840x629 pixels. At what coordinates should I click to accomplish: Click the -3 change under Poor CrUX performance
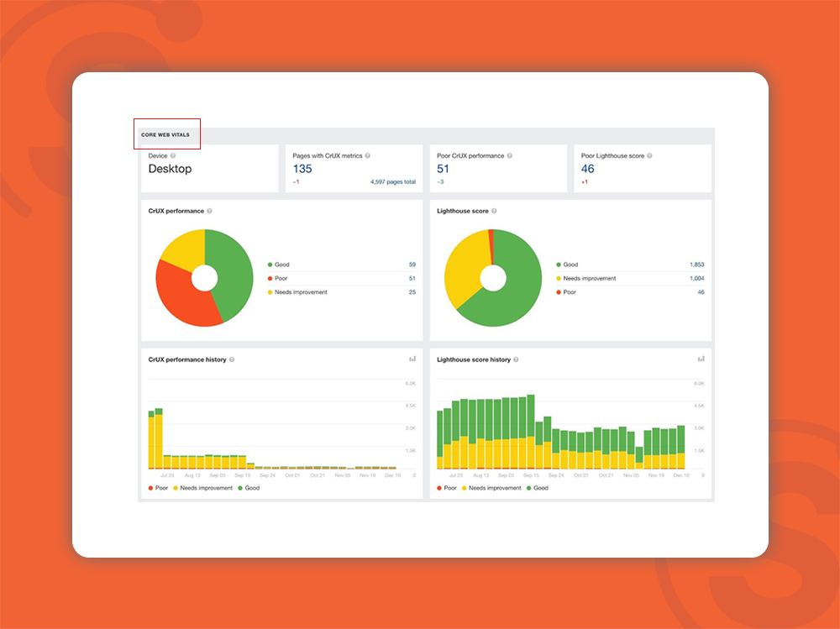pos(440,182)
